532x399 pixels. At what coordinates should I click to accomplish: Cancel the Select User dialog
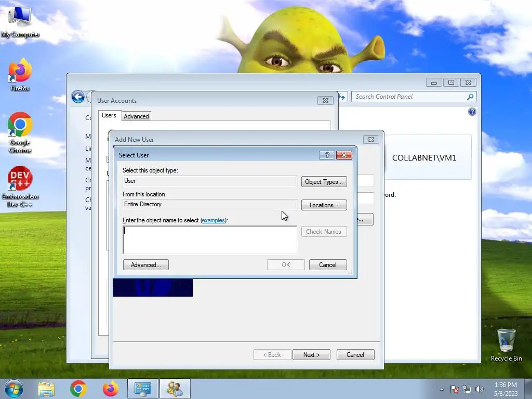coord(328,264)
